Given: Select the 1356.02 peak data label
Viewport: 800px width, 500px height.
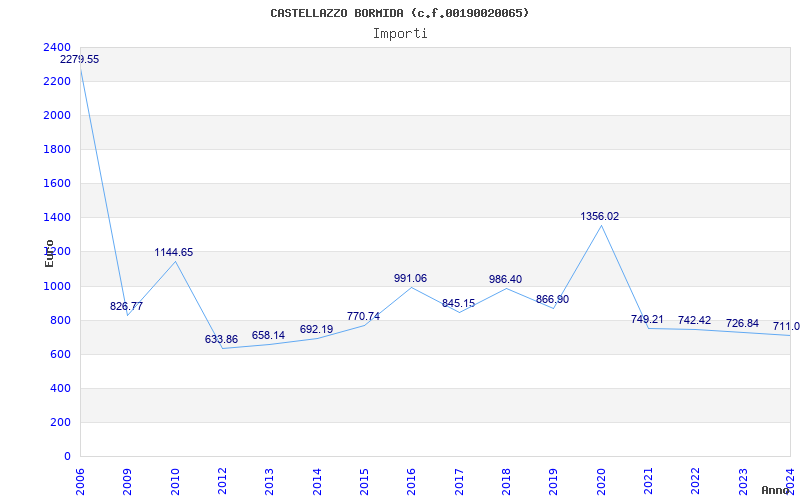Looking at the screenshot, I should point(599,216).
